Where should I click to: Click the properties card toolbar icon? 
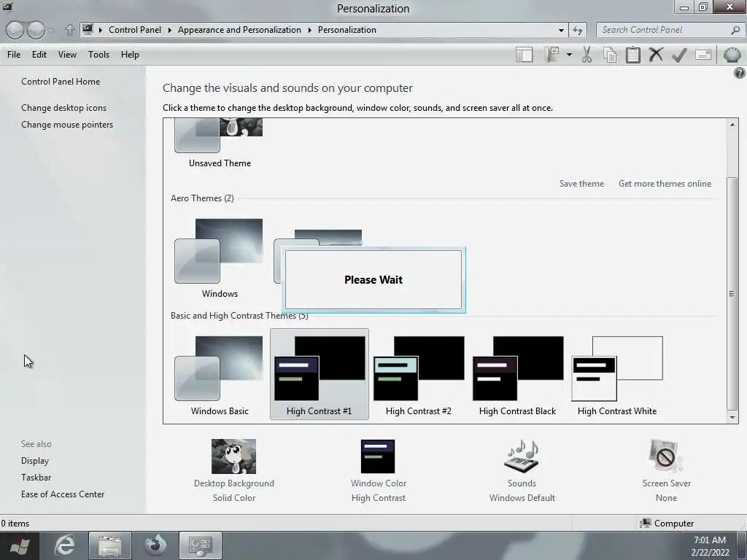703,55
